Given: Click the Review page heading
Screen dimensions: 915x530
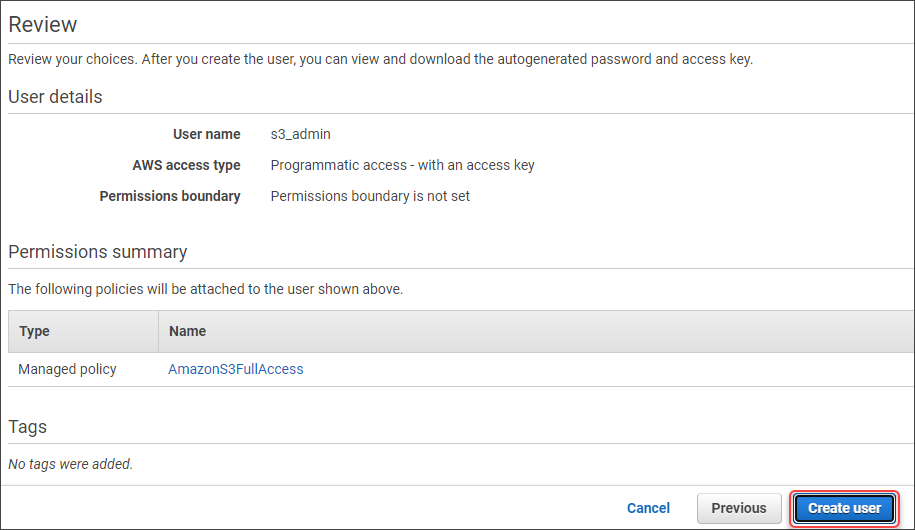Looking at the screenshot, I should [43, 25].
